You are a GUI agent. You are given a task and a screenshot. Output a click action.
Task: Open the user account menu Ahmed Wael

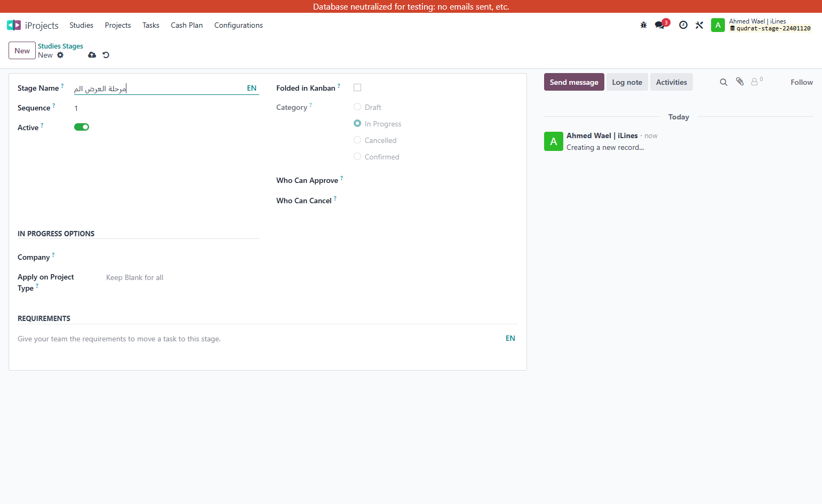761,25
